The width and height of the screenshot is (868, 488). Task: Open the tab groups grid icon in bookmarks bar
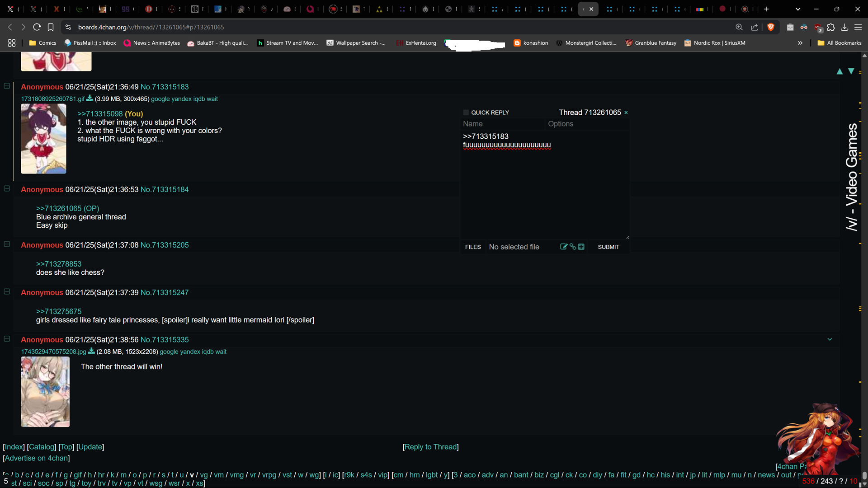(x=12, y=43)
